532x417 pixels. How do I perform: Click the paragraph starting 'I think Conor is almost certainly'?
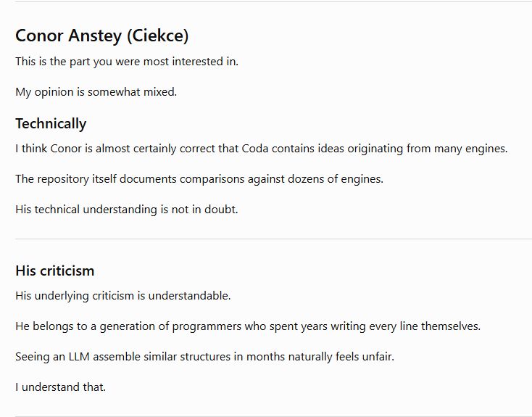point(261,149)
